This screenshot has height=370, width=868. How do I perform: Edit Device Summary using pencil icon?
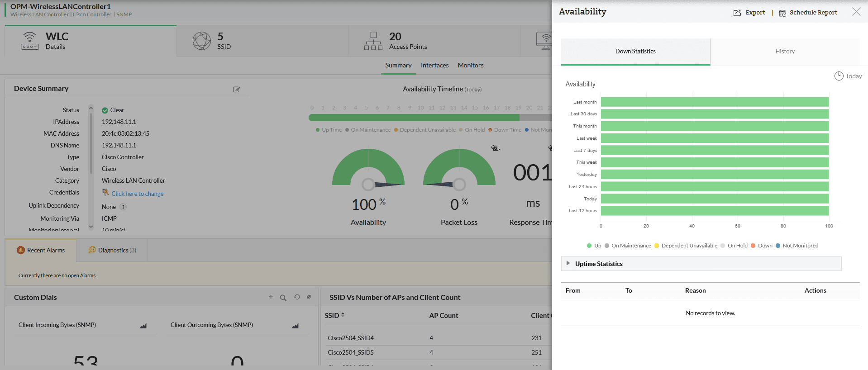[x=236, y=90]
